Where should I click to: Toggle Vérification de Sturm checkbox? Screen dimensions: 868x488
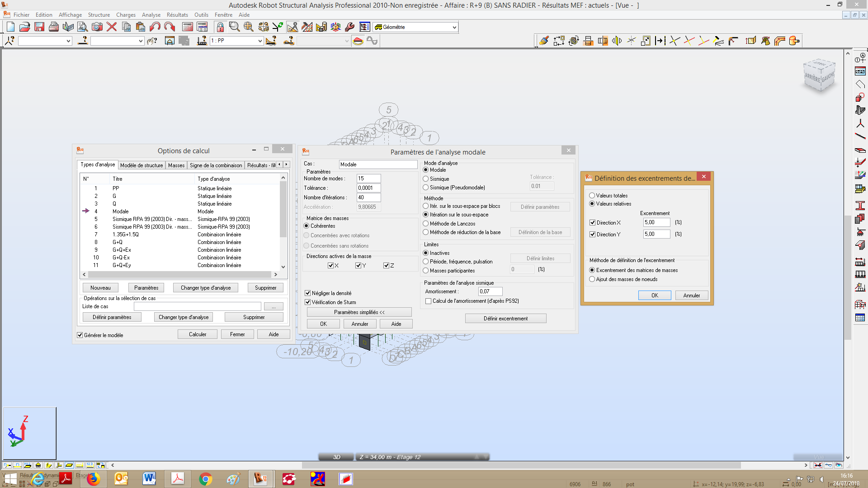(308, 302)
